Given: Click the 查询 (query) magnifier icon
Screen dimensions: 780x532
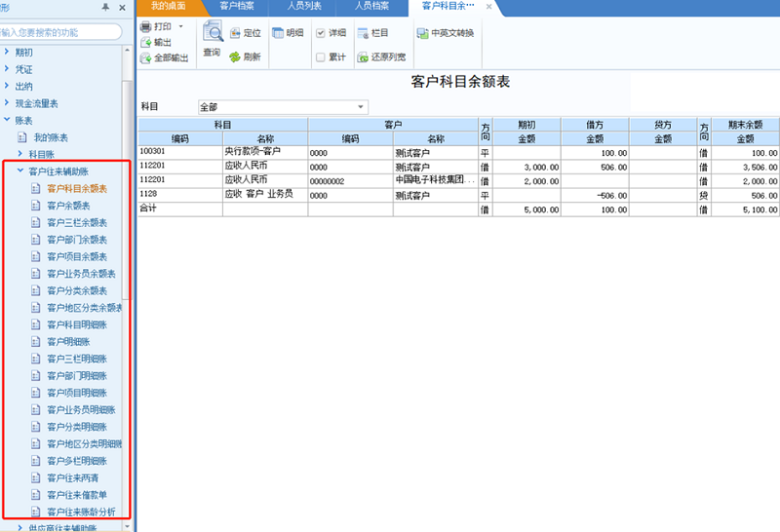Looking at the screenshot, I should click(212, 33).
